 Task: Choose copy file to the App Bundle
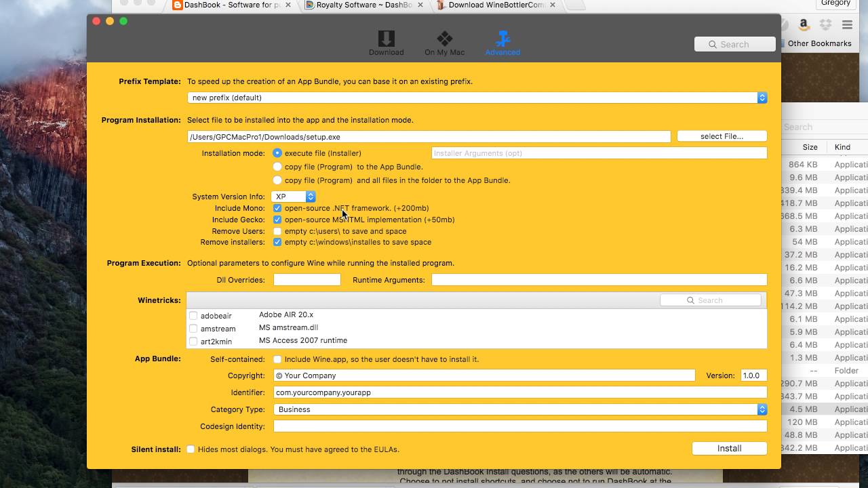(x=277, y=167)
